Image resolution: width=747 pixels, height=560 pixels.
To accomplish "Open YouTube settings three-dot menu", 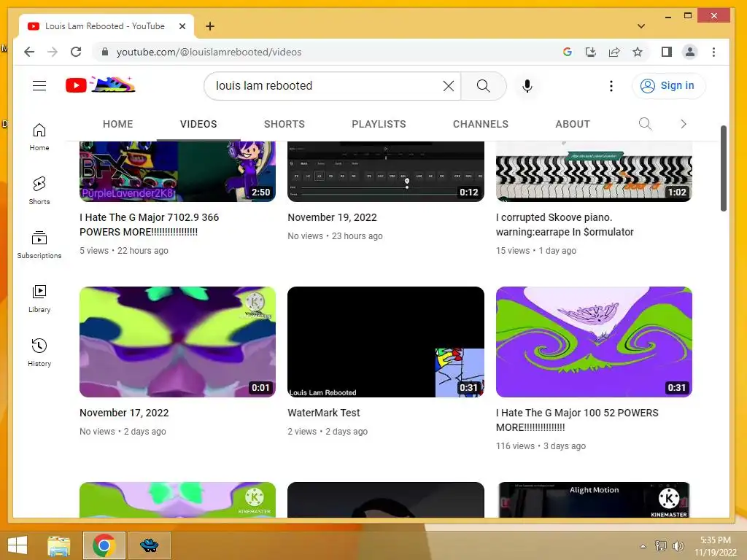I will coord(611,86).
